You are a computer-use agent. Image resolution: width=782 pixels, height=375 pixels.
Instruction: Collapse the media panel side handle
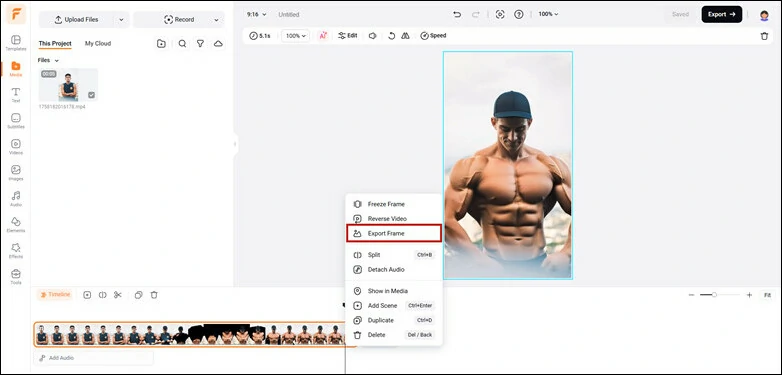tap(235, 144)
